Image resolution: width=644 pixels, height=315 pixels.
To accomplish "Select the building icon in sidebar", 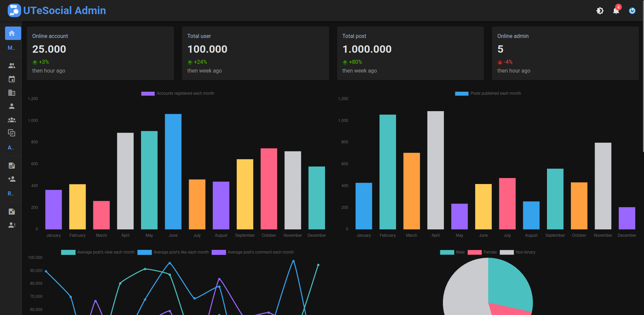I will coord(12,93).
